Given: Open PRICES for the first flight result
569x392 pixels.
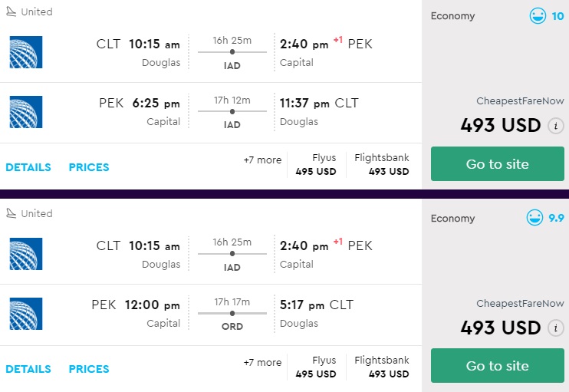Looking at the screenshot, I should click(x=89, y=167).
